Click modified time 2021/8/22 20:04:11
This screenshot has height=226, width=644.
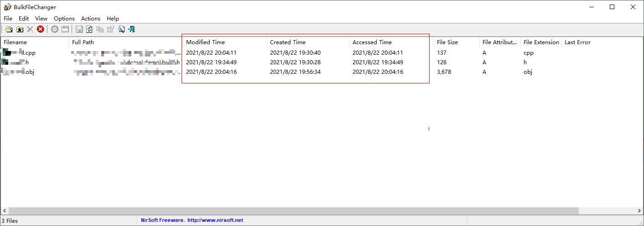click(211, 53)
